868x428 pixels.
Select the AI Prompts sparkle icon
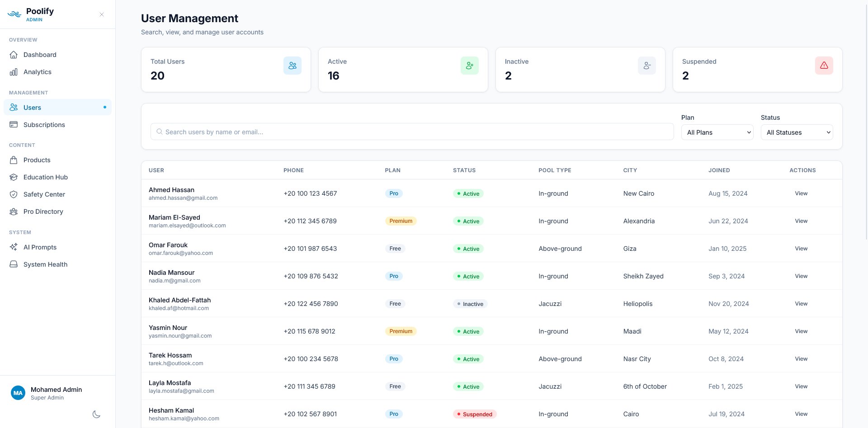pyautogui.click(x=14, y=247)
